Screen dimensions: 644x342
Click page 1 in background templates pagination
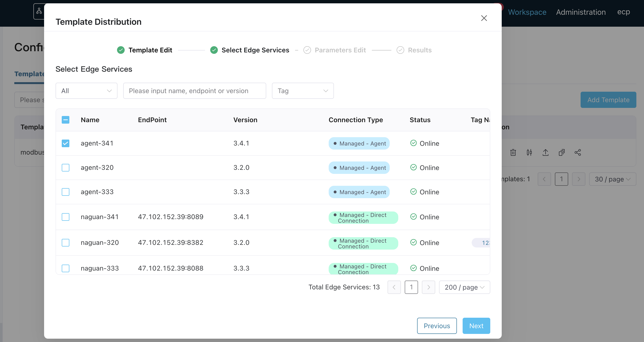(x=562, y=179)
